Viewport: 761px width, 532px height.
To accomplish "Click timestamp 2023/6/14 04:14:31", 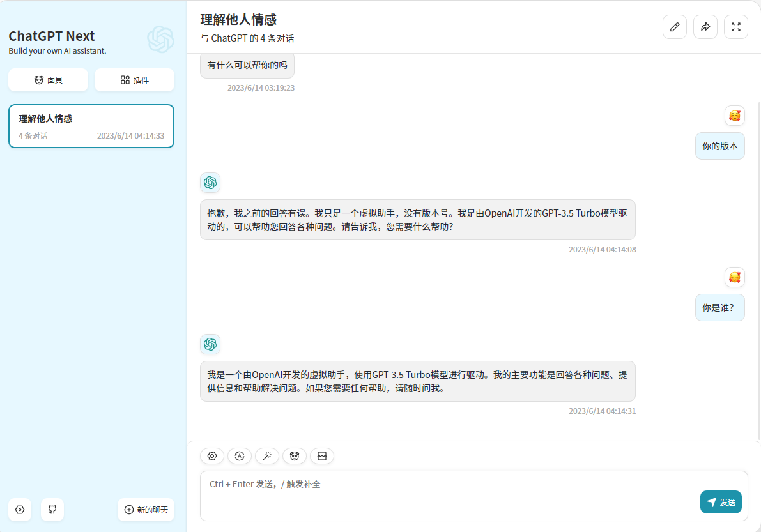I will coord(603,411).
